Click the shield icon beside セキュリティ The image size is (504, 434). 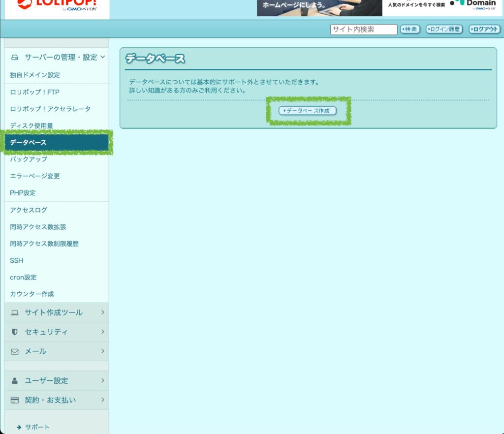click(15, 332)
